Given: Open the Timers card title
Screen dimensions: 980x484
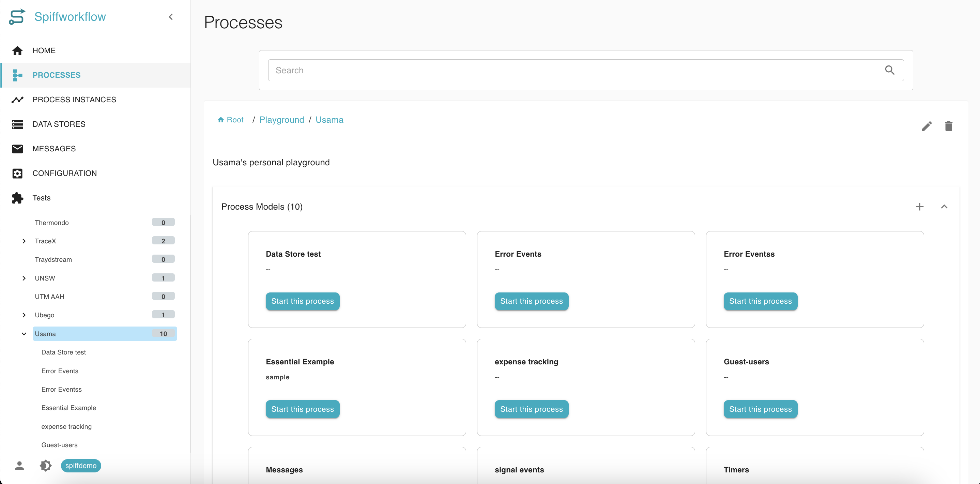Looking at the screenshot, I should point(736,470).
